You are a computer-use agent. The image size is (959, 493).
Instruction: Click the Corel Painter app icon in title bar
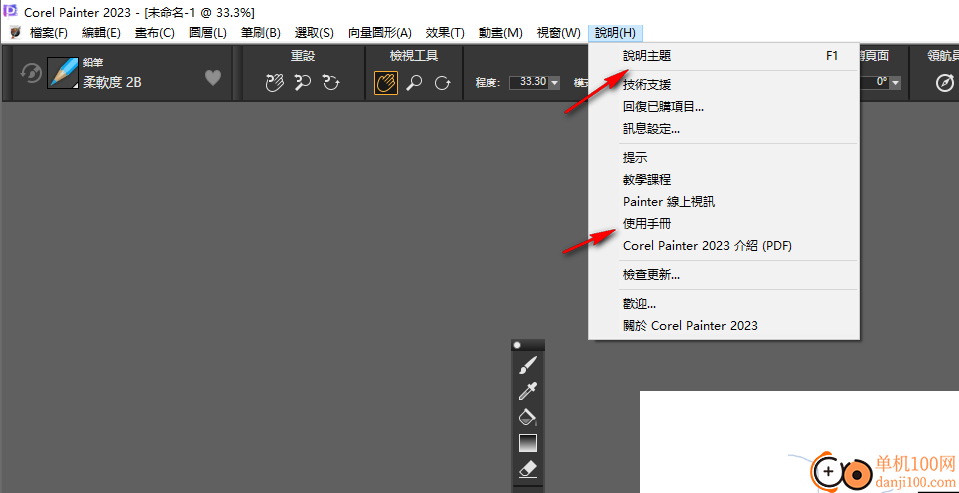(10, 11)
